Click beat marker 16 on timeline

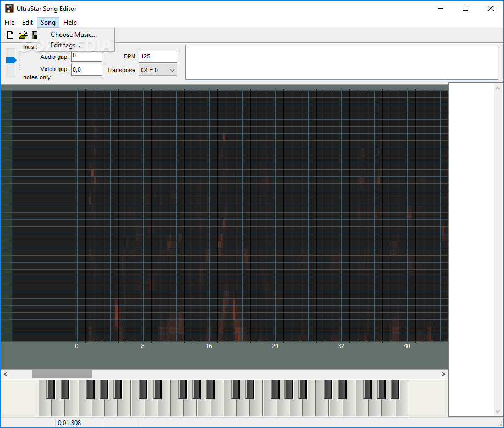pyautogui.click(x=209, y=346)
